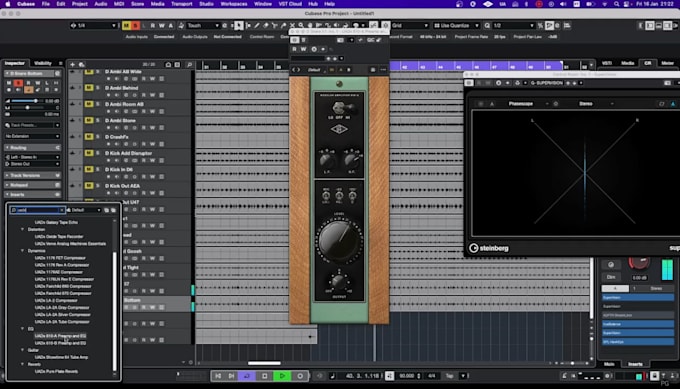Image resolution: width=680 pixels, height=389 pixels.
Task: Collapse the Distortion category in plugin list
Action: click(23, 229)
